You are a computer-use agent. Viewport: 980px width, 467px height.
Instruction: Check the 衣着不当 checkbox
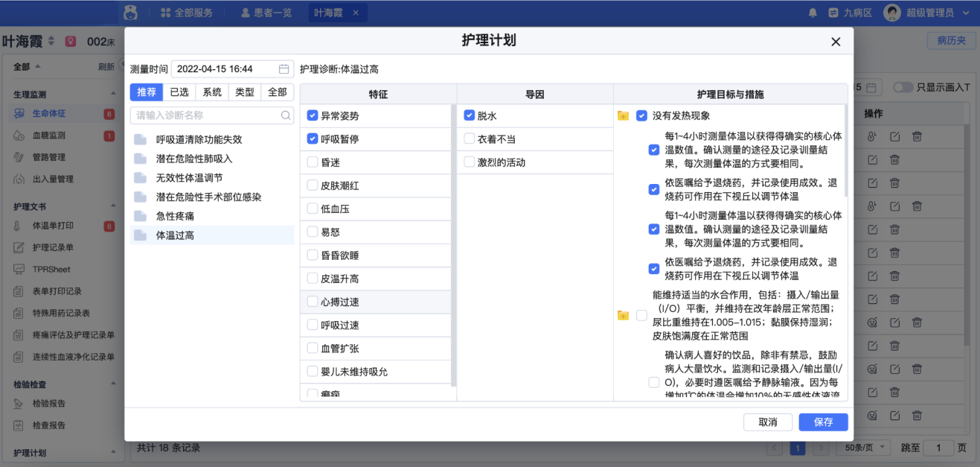[x=468, y=139]
